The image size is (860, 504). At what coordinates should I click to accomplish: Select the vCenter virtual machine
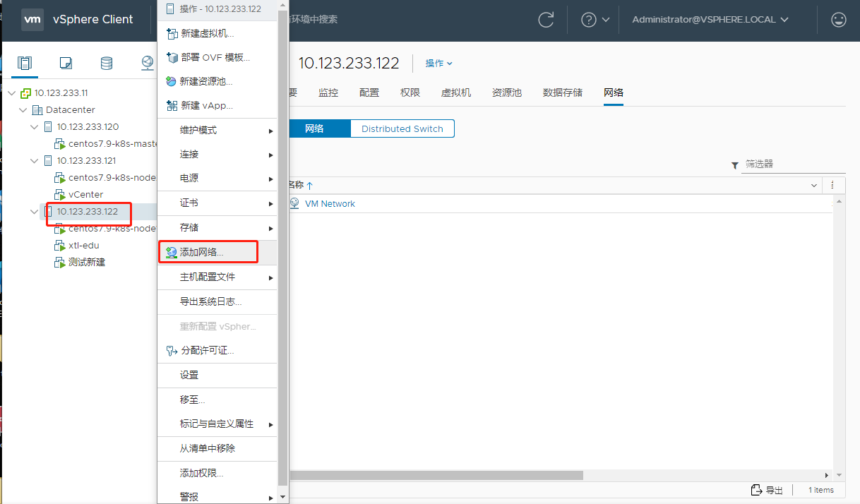coord(85,194)
